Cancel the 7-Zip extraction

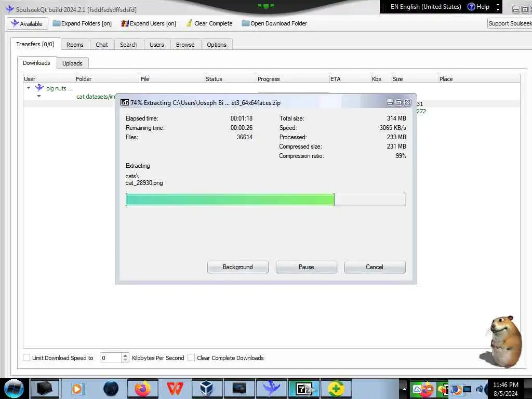pyautogui.click(x=375, y=267)
